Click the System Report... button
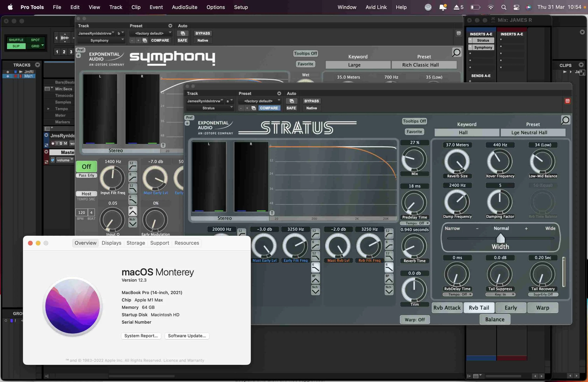 click(x=141, y=336)
